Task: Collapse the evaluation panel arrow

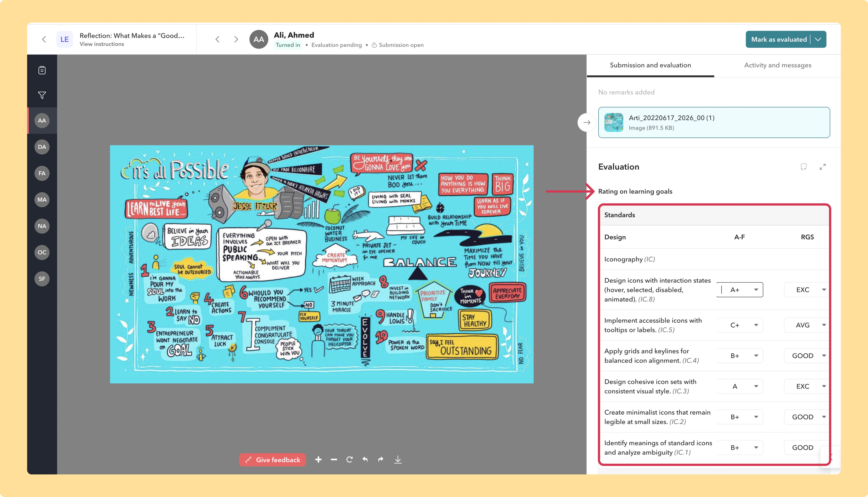Action: pyautogui.click(x=587, y=123)
